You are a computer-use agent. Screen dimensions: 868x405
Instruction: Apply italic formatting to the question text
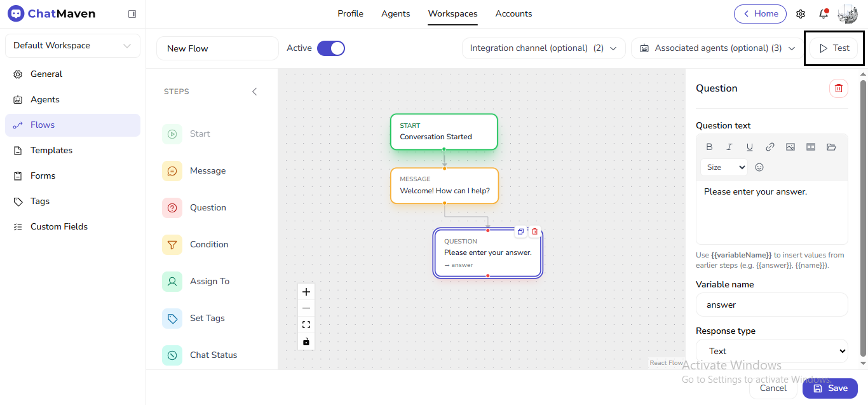(x=729, y=146)
